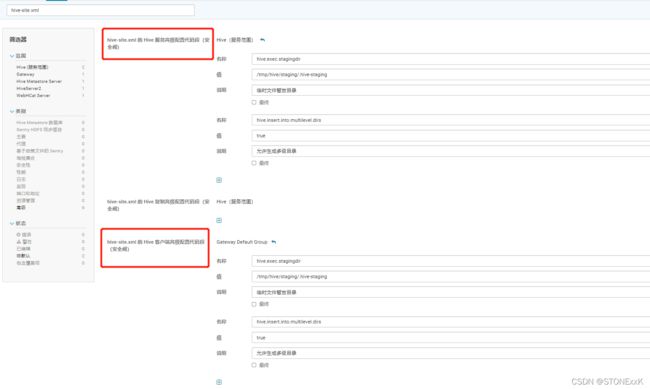Edit Hive scope name hive.insert.into.multilevel.dirs

click(451, 120)
